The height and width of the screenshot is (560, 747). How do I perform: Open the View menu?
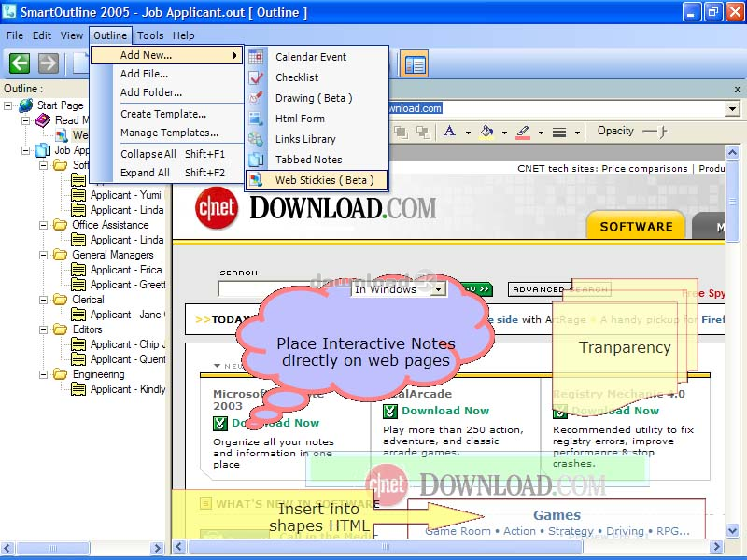(72, 35)
